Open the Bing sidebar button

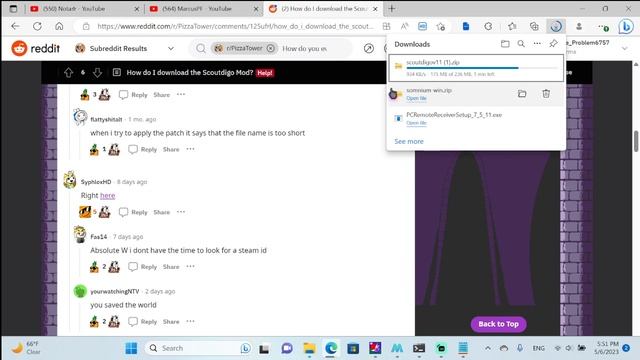click(x=625, y=27)
